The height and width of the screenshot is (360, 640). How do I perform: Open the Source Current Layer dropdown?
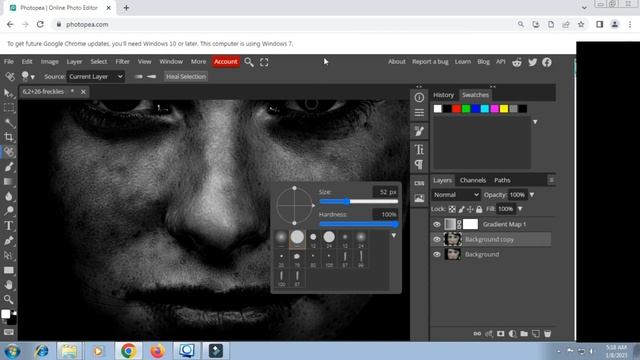(96, 77)
